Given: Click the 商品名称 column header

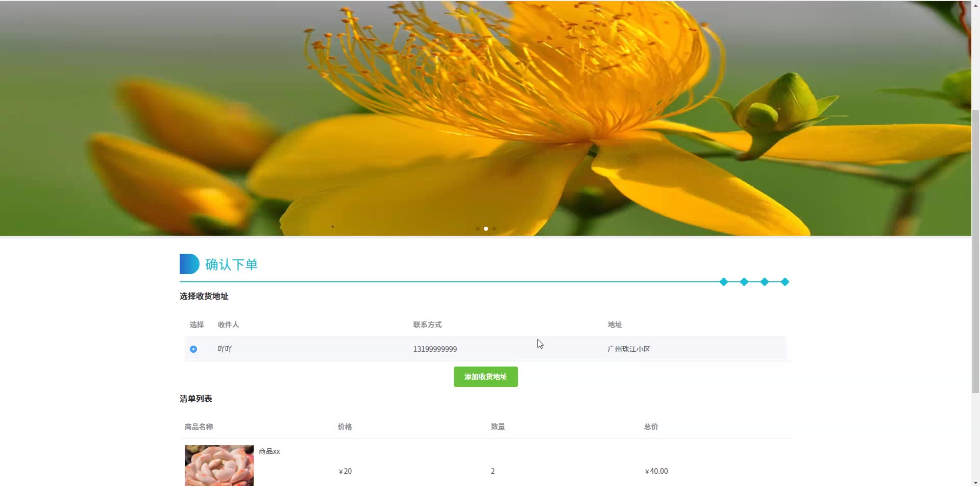Looking at the screenshot, I should point(199,427).
